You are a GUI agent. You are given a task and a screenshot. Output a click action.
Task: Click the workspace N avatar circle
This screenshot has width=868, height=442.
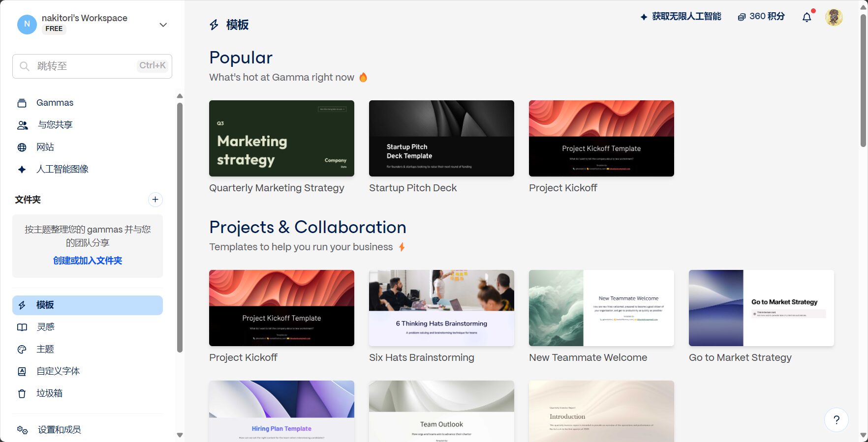[x=27, y=24]
